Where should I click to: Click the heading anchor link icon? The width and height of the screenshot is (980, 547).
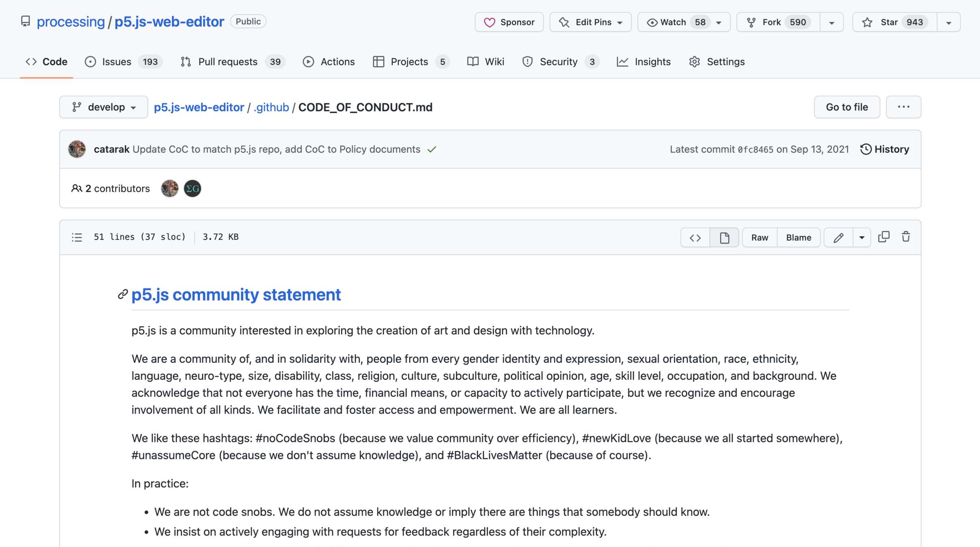coord(123,295)
